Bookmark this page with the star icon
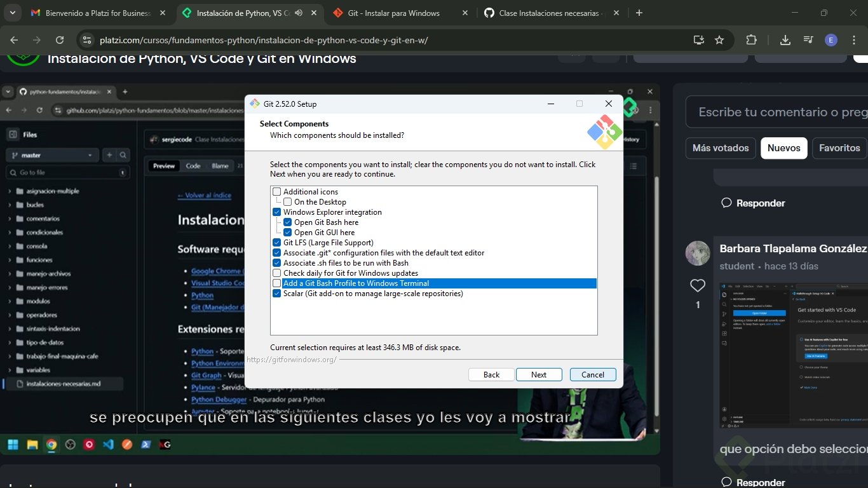868x488 pixels. (x=719, y=40)
